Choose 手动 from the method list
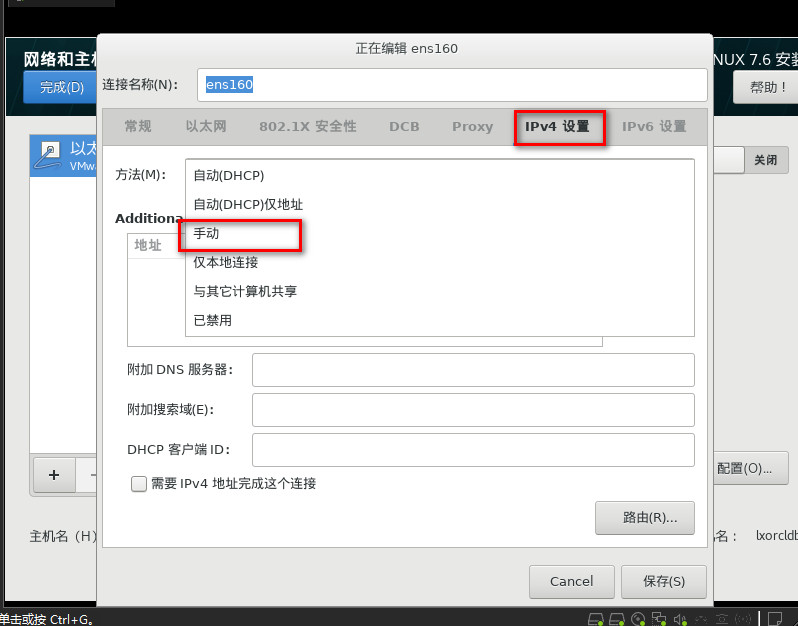The width and height of the screenshot is (798, 626). pyautogui.click(x=206, y=233)
